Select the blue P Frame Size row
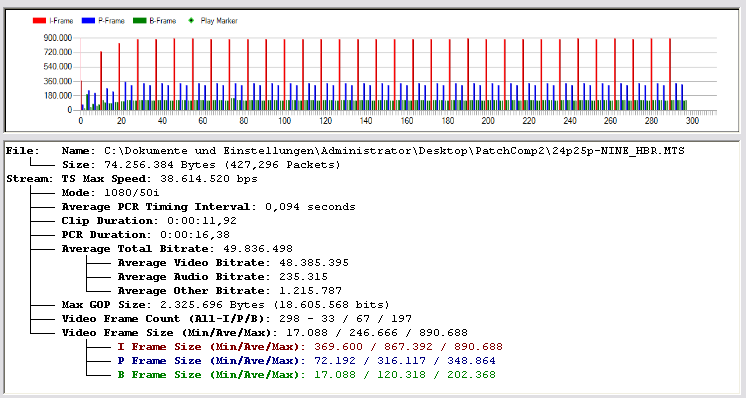Viewport: 746px width, 398px height. pos(306,361)
